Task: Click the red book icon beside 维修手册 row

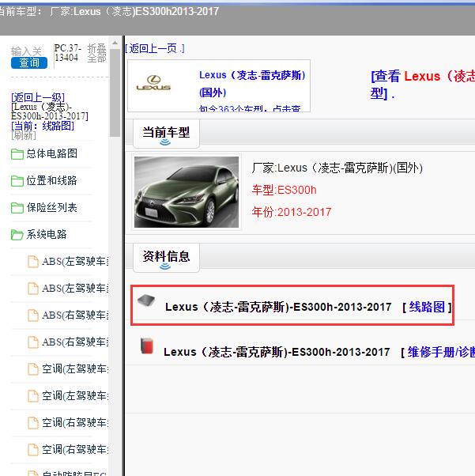Action: [x=147, y=346]
